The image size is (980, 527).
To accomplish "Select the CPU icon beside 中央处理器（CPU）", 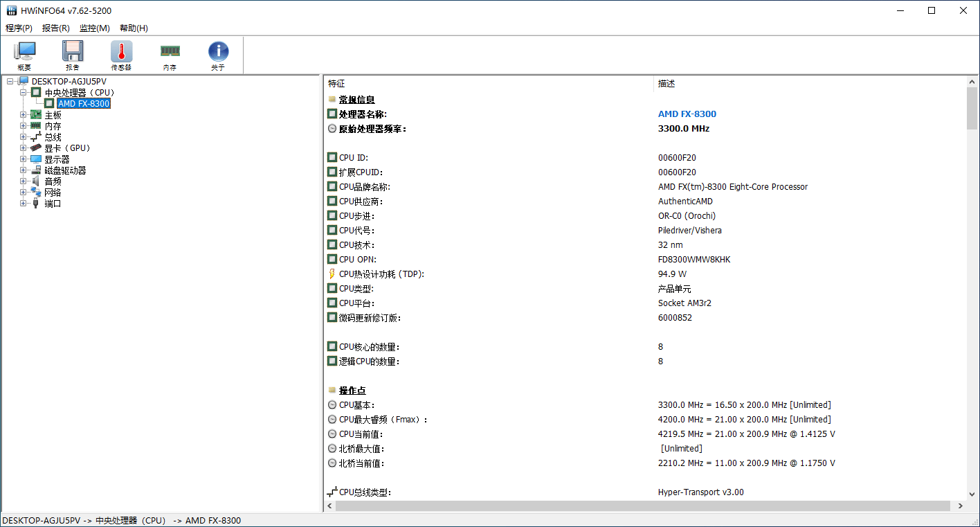I will point(35,92).
